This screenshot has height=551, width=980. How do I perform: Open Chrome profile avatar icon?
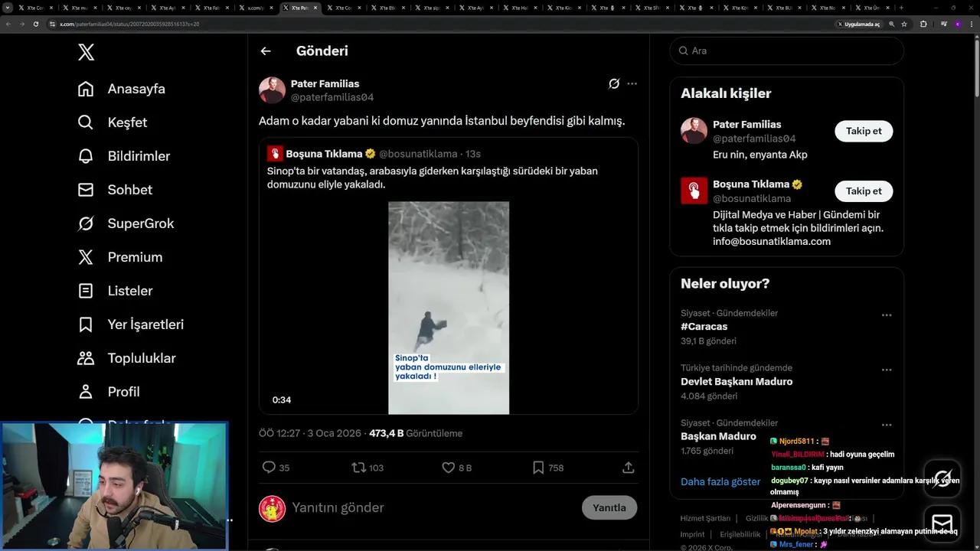tap(957, 24)
